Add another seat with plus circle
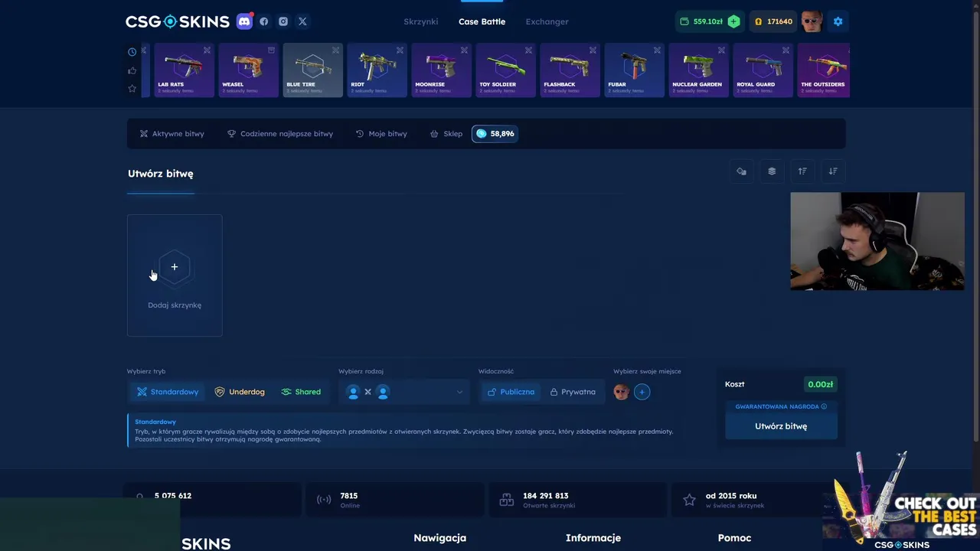Viewport: 980px width, 551px height. click(x=642, y=392)
